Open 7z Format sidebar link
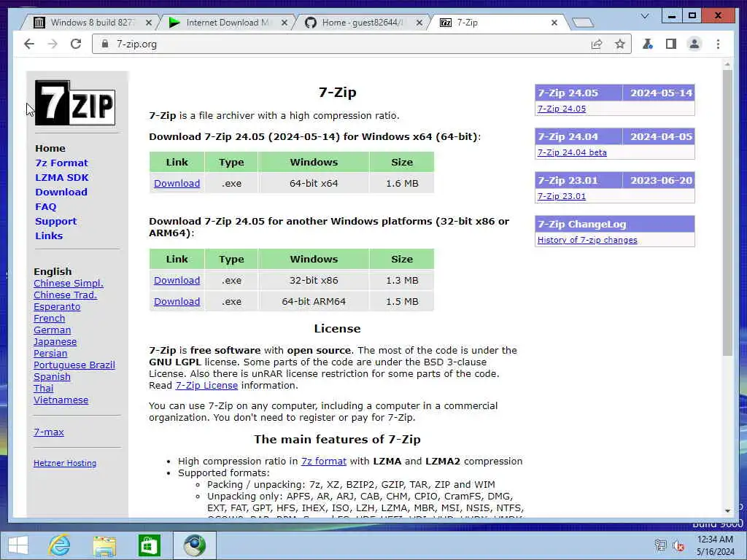 pyautogui.click(x=61, y=163)
